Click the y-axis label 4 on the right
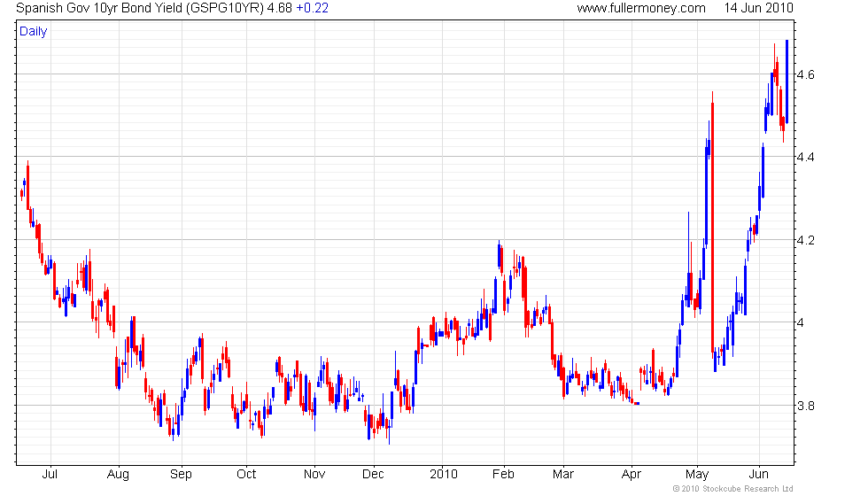 click(x=800, y=322)
